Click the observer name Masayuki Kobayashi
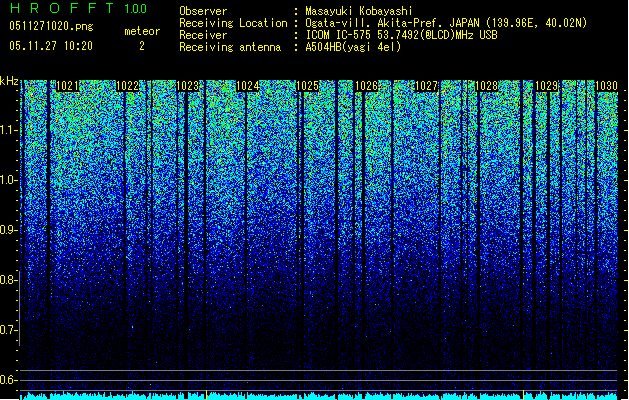The height and width of the screenshot is (400, 629). (359, 11)
